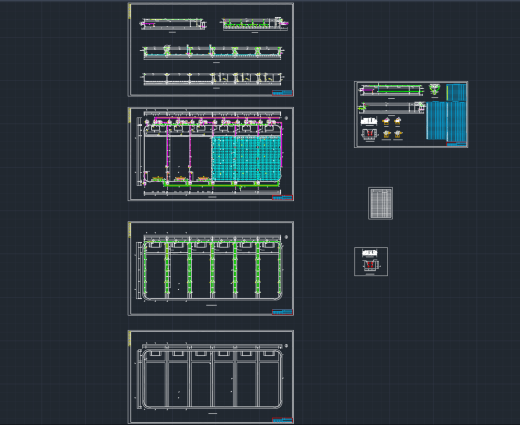Select the cyan grid area in the plan drawing

click(246, 159)
